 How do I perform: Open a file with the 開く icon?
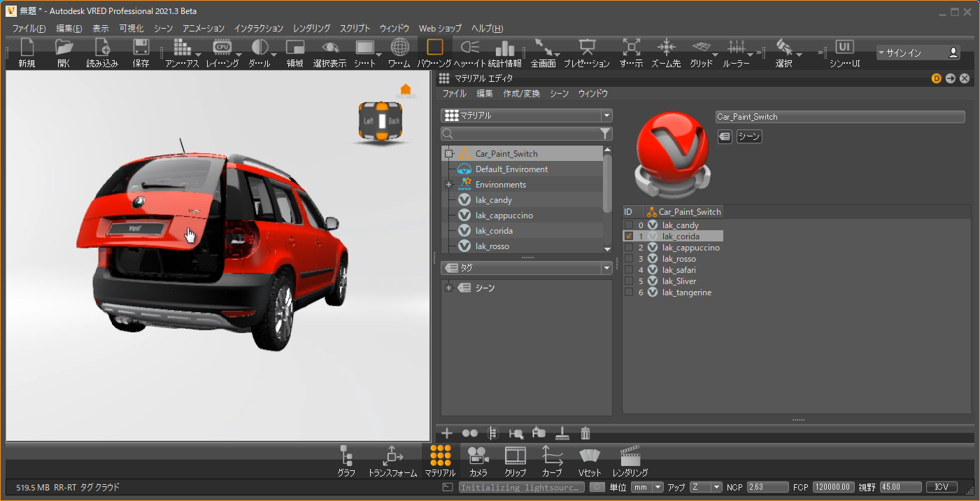coord(64,48)
